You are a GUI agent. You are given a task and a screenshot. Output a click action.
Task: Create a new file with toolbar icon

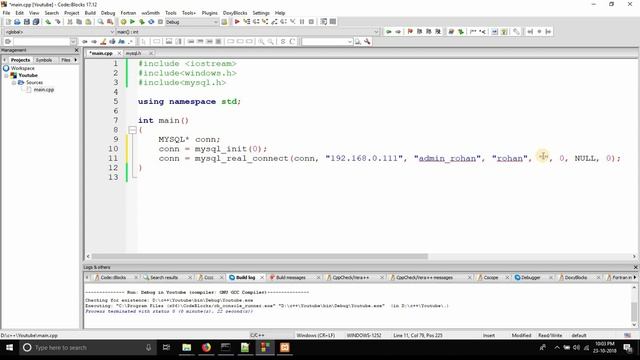8,22
